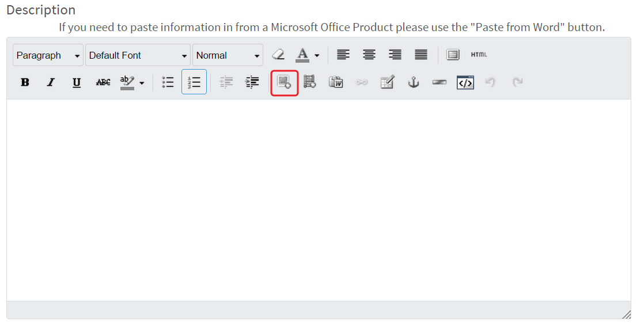The height and width of the screenshot is (329, 644).
Task: Click the insert image icon highlighted in red
Action: pos(284,82)
